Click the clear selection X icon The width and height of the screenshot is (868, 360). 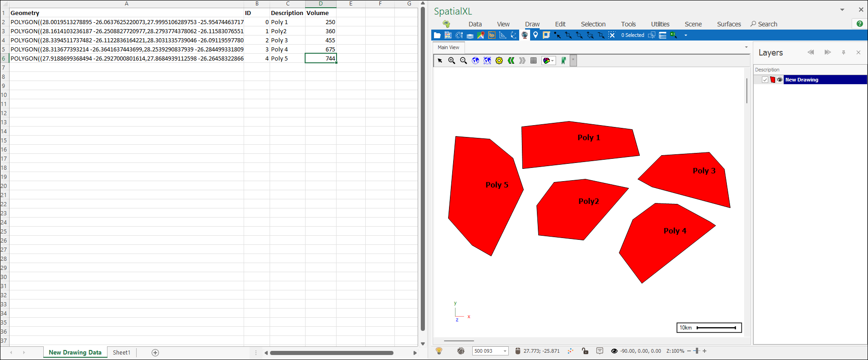[612, 35]
